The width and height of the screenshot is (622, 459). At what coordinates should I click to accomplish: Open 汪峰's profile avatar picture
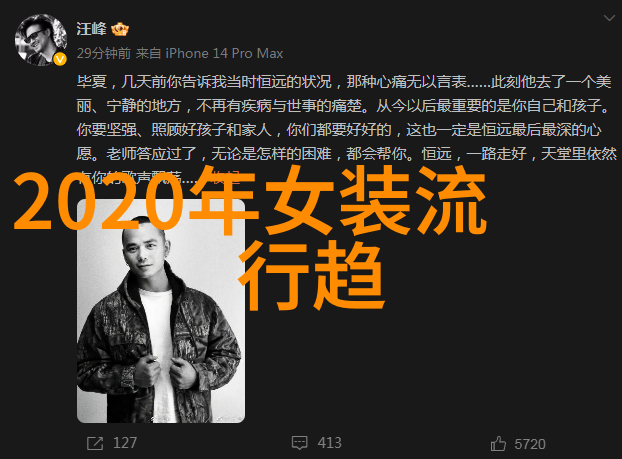(40, 40)
